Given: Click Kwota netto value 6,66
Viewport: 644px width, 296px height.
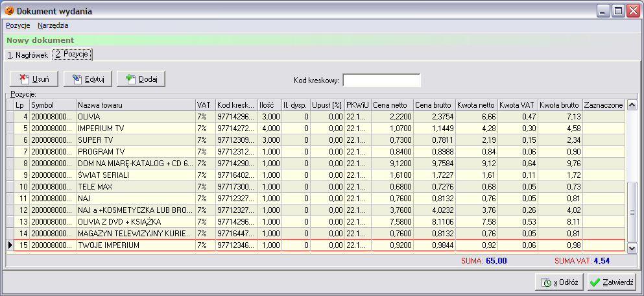Looking at the screenshot, I should tap(477, 117).
